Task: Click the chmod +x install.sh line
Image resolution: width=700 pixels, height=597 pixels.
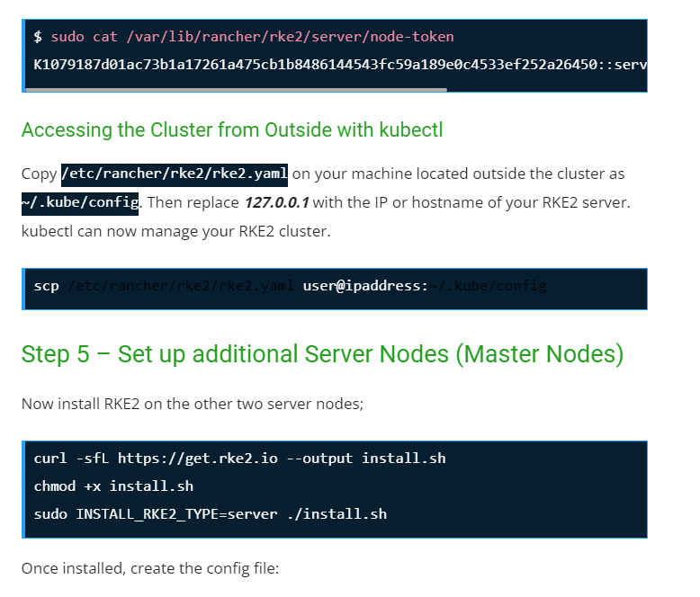Action: pos(113,486)
